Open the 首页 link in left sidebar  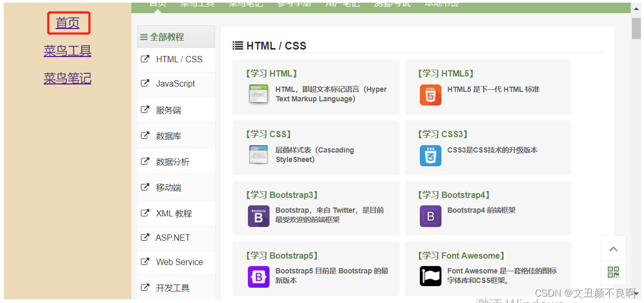click(x=68, y=23)
